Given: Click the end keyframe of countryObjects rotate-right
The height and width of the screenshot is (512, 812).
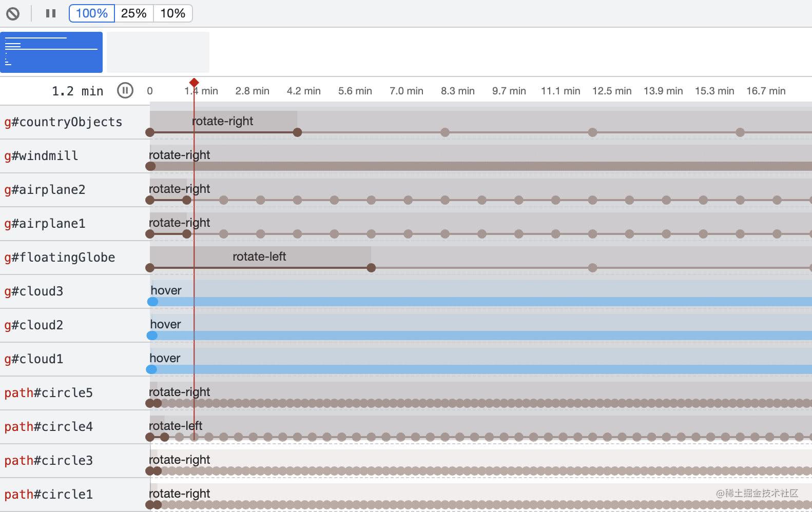Looking at the screenshot, I should tap(297, 132).
